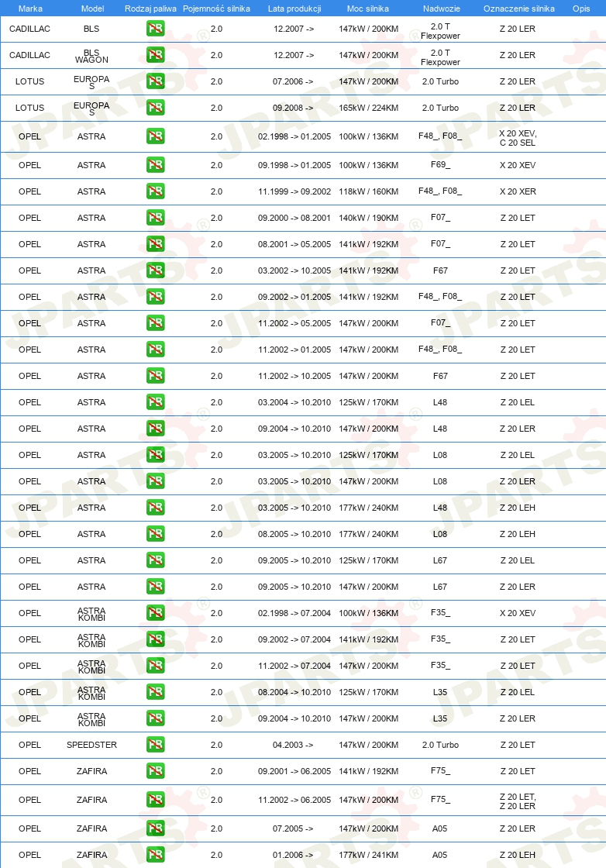Click the Marka column header

pyautogui.click(x=30, y=9)
